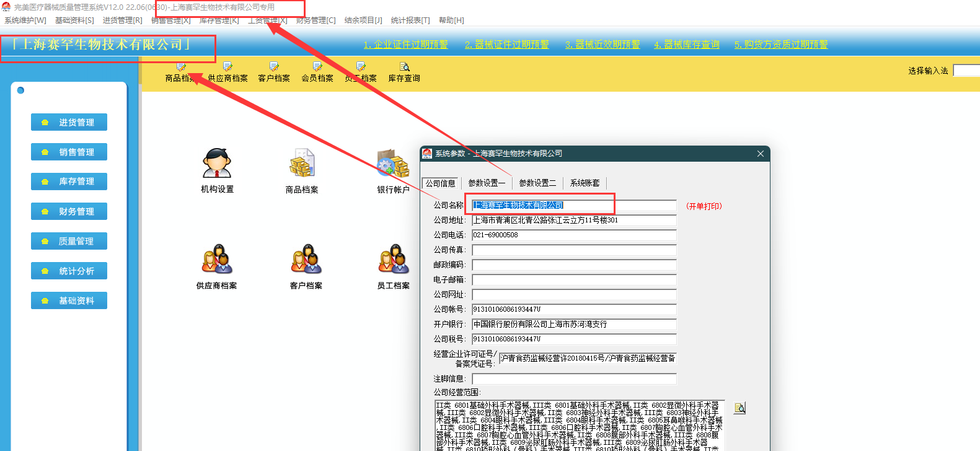
Task: Open the 库存管理[K] menu
Action: 219,20
